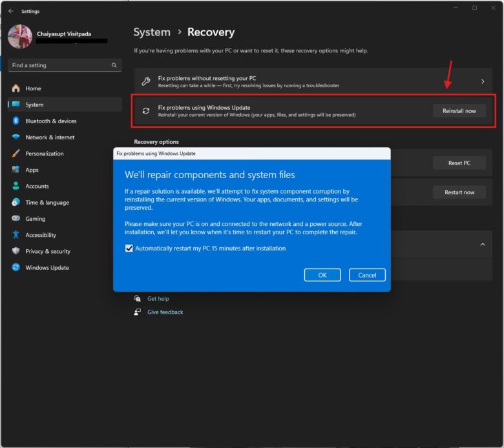
Task: Click the Personalization paintbrush icon
Action: coord(16,154)
